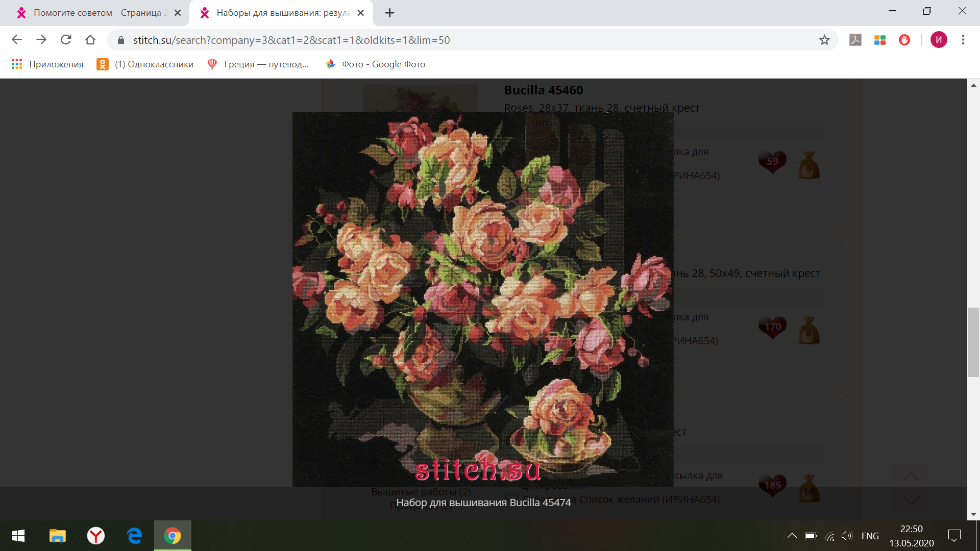Click the red heart icon showing 170
Screen dimensions: 980x551
pyautogui.click(x=772, y=327)
